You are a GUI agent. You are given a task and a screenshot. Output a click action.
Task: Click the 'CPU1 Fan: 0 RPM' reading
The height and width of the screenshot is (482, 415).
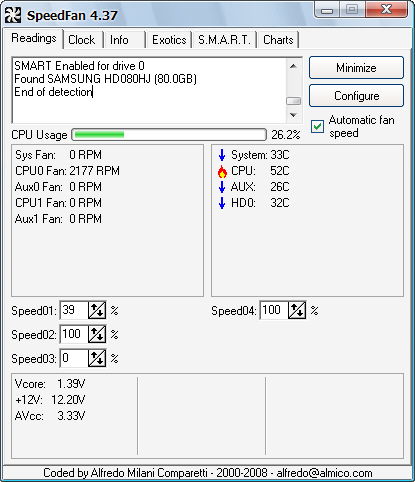(x=58, y=203)
